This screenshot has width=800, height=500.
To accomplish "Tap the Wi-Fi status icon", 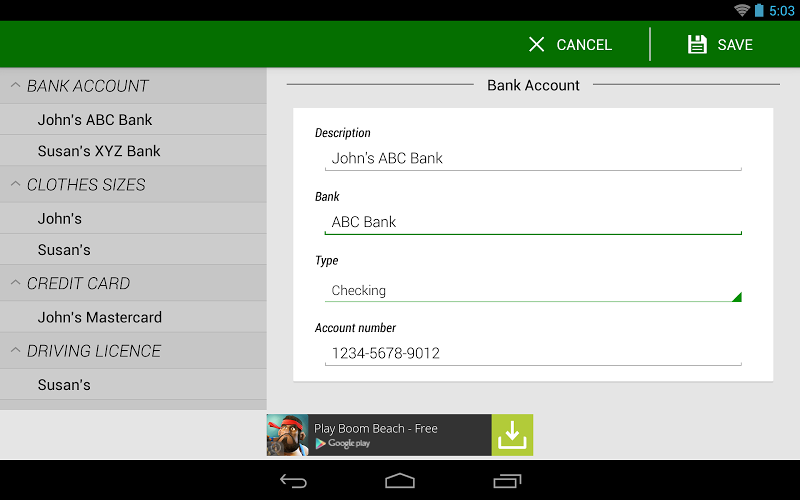I will 741,10.
